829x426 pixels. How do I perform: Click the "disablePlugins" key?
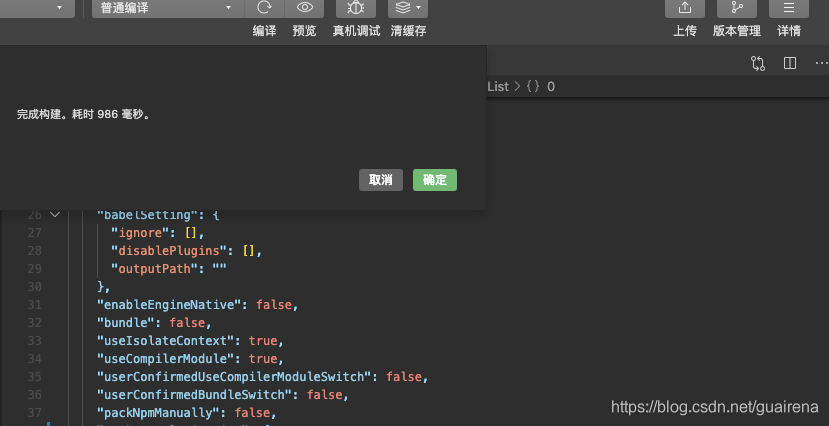169,251
